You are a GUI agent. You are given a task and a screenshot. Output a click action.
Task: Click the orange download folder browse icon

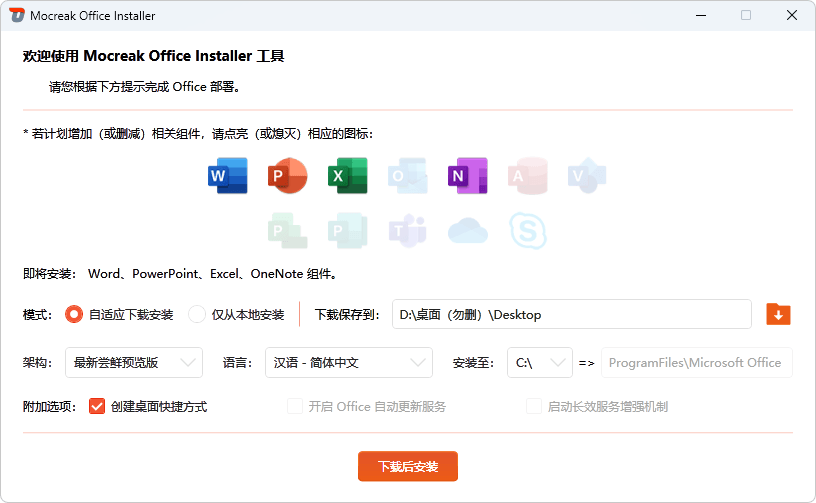coord(779,314)
